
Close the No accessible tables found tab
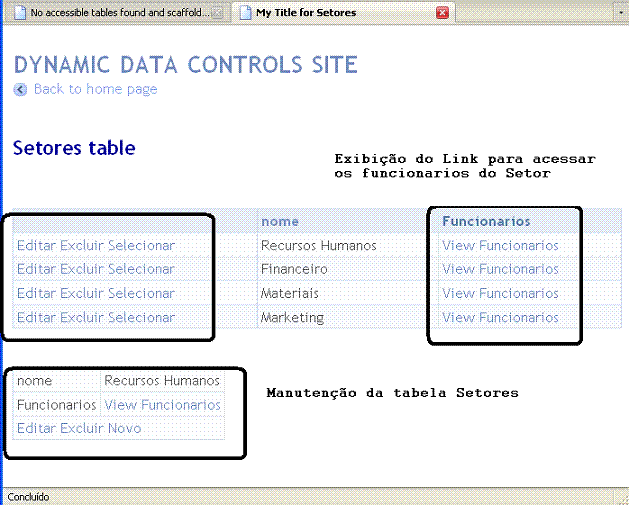pyautogui.click(x=217, y=13)
